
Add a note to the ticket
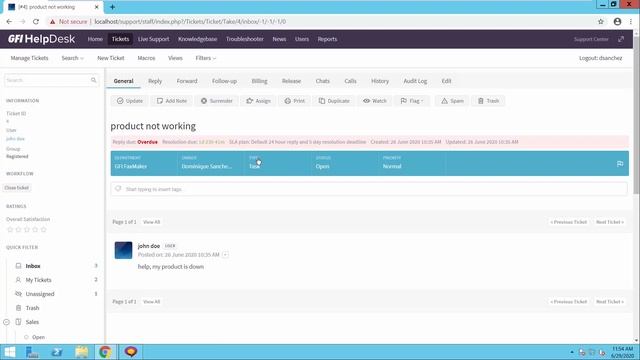[171, 101]
